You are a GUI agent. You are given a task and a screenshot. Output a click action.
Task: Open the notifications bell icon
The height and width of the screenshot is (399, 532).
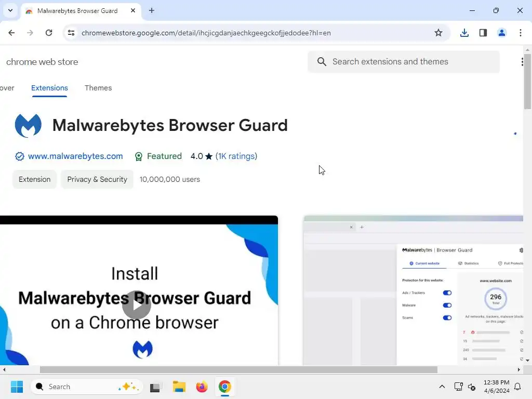coord(517,387)
